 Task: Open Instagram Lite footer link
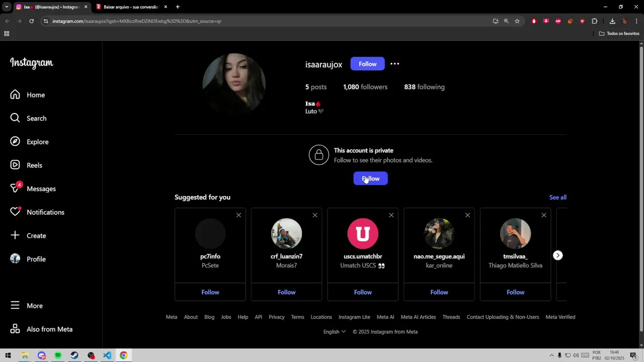(x=354, y=317)
